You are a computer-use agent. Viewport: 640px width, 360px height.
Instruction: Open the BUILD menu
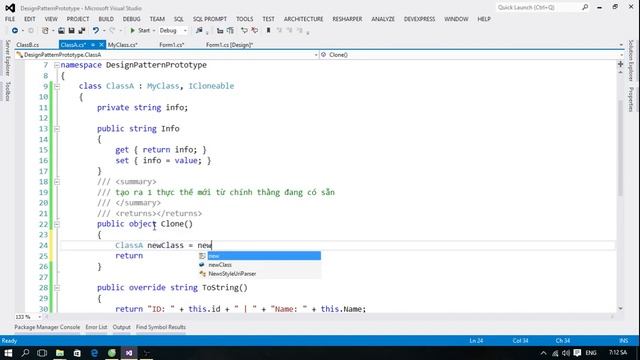(x=106, y=19)
